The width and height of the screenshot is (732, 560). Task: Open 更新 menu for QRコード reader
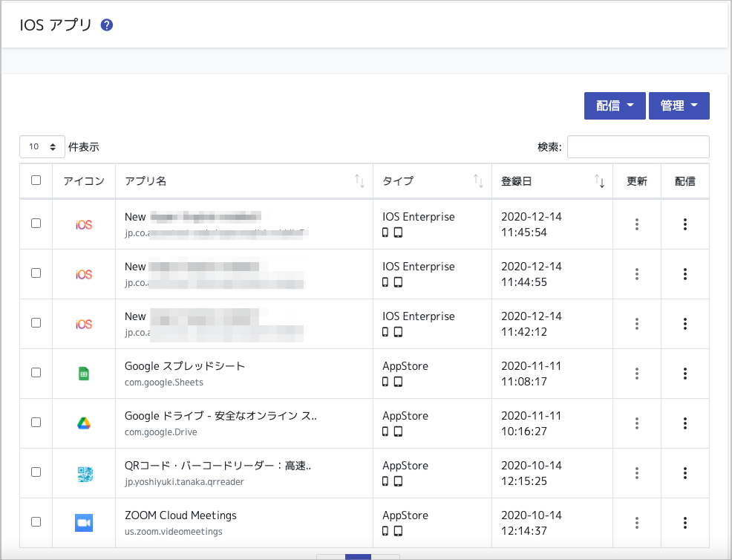coord(637,473)
